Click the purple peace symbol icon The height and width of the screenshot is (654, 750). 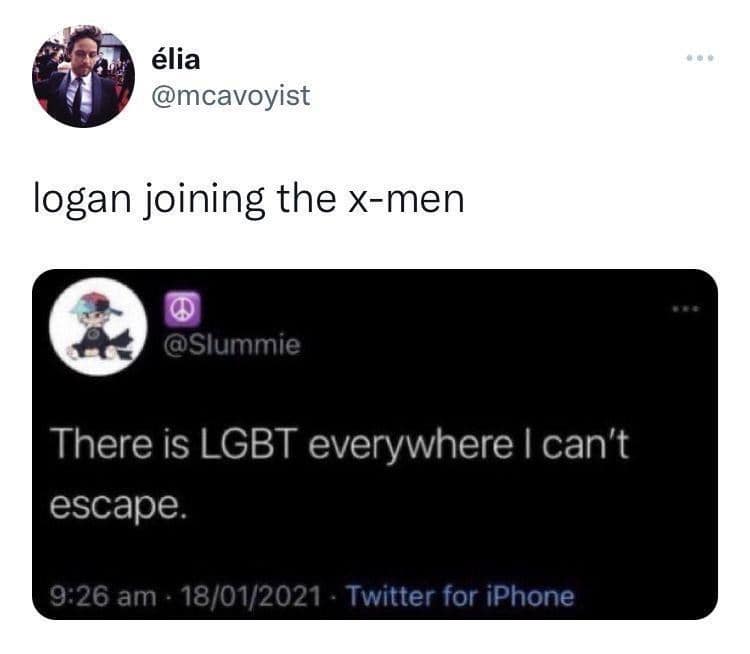[182, 309]
